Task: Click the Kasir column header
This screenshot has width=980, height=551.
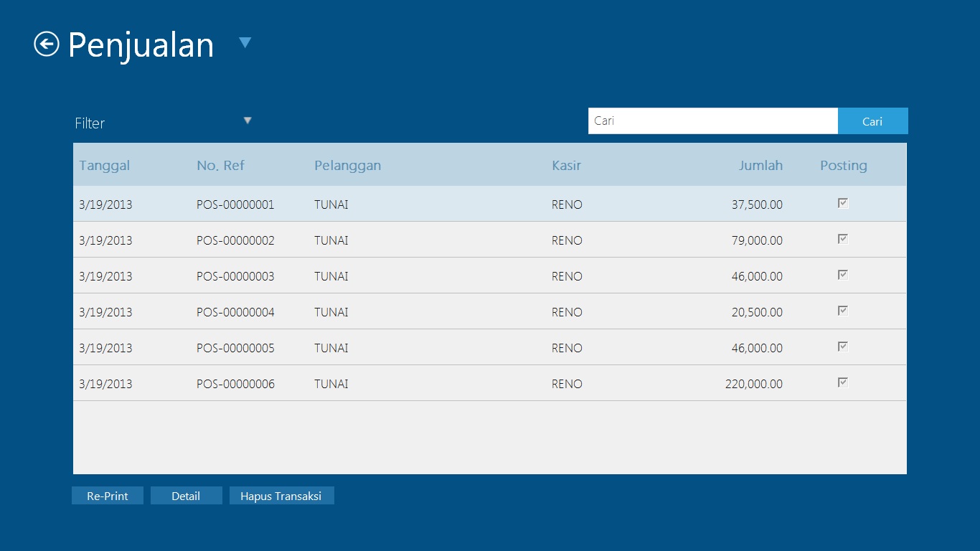Action: click(x=566, y=166)
